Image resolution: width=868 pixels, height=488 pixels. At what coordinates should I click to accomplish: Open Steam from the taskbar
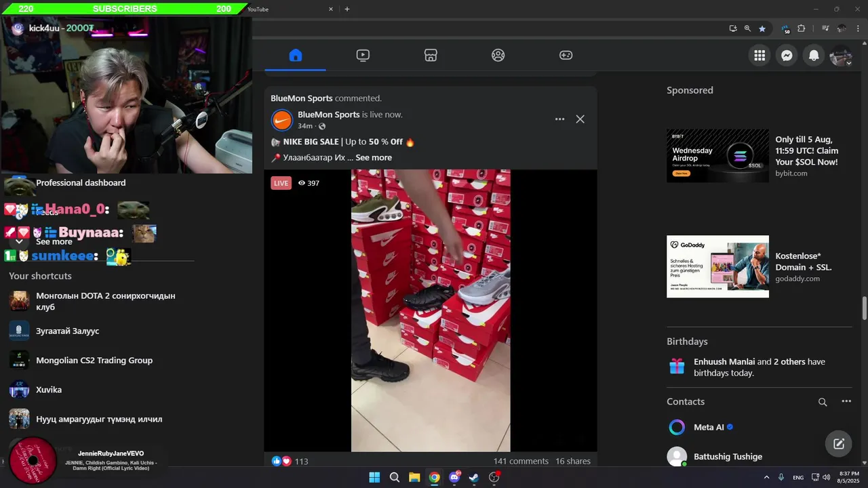click(x=474, y=477)
